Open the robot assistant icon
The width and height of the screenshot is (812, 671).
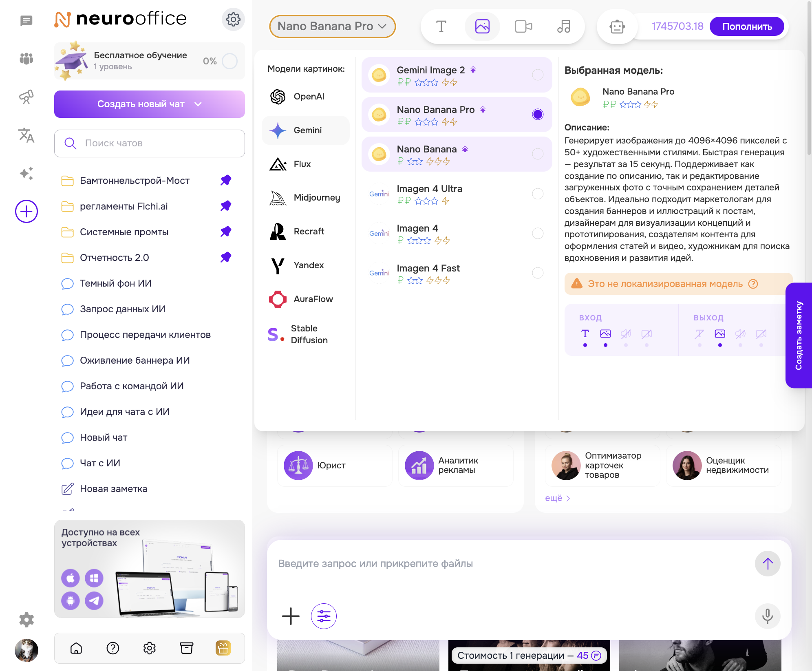617,26
